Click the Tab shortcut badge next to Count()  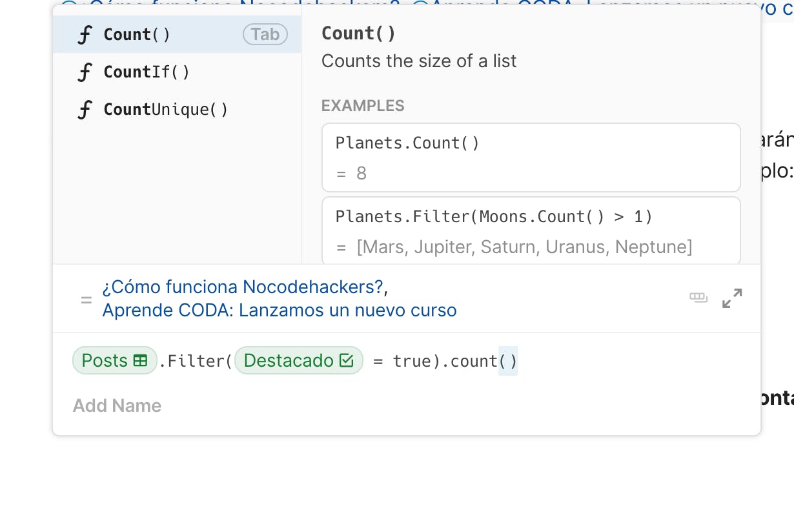click(265, 34)
